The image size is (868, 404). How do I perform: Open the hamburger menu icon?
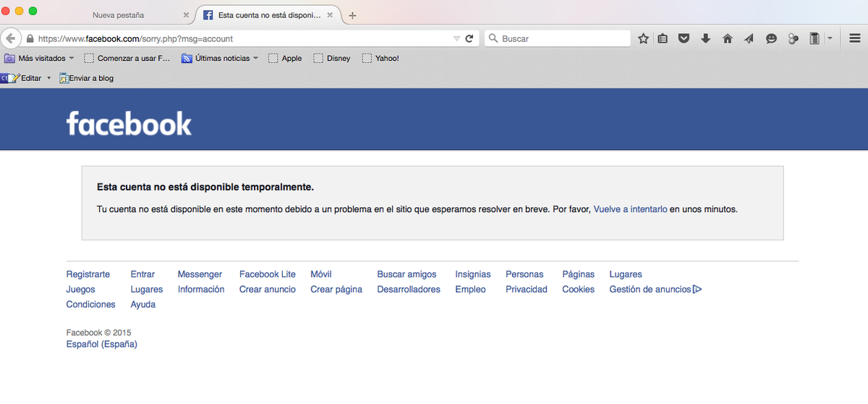(854, 38)
